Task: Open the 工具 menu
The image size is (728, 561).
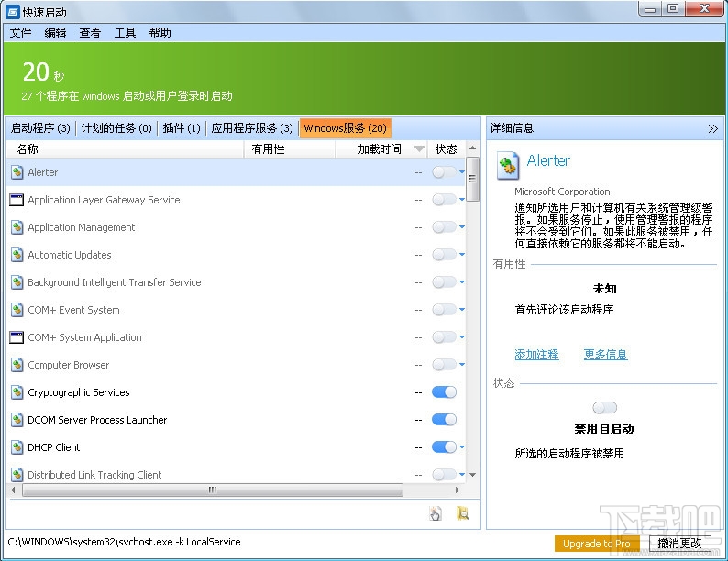Action: [125, 32]
